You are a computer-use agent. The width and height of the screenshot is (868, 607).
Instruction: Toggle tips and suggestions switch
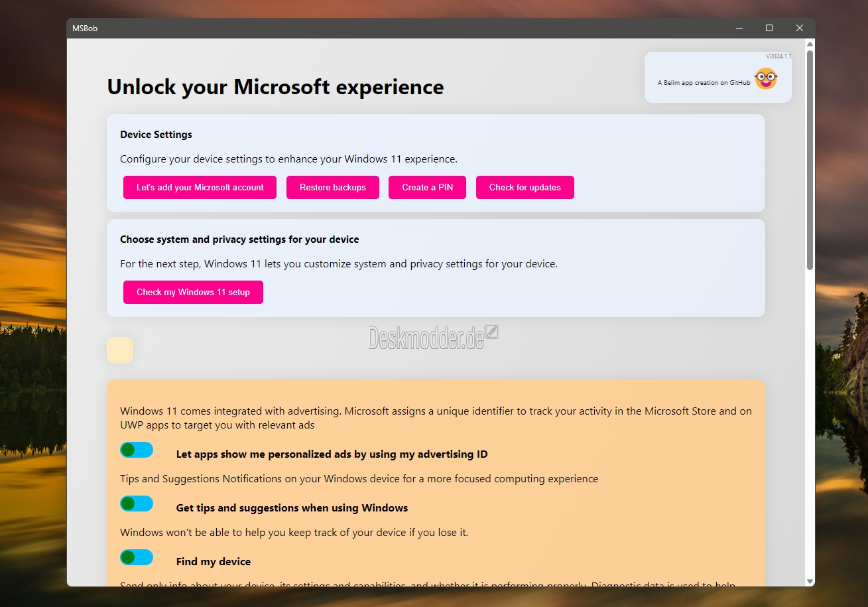[137, 504]
